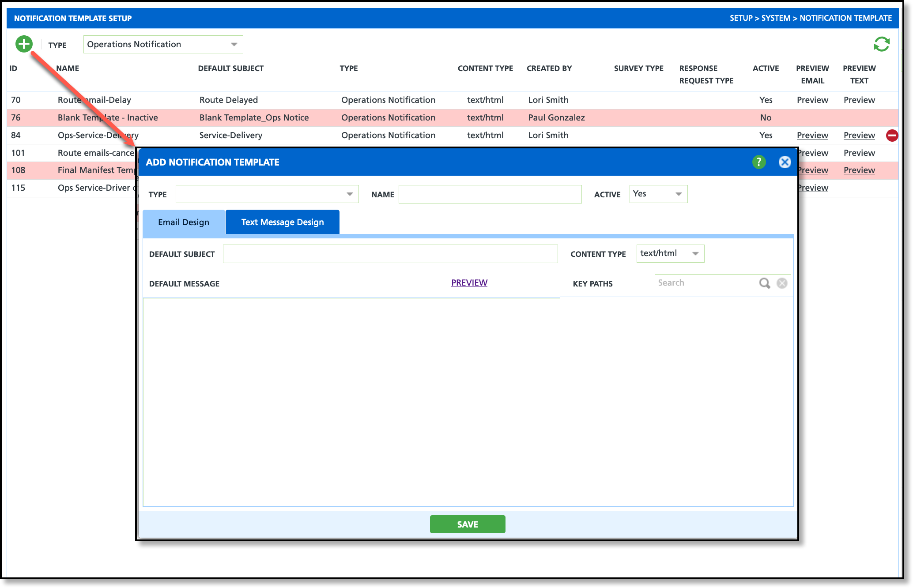Image resolution: width=913 pixels, height=588 pixels.
Task: Click the PREVIEW link above the message
Action: coord(469,283)
